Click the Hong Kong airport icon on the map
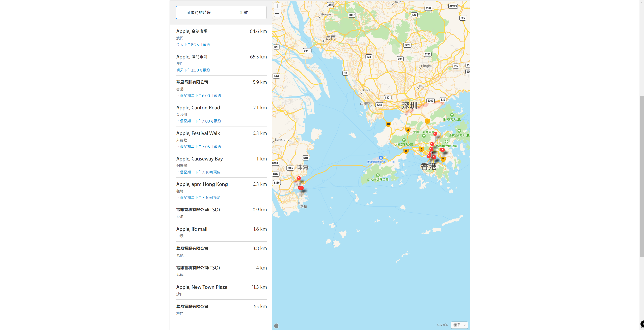This screenshot has height=330, width=644. tap(381, 158)
